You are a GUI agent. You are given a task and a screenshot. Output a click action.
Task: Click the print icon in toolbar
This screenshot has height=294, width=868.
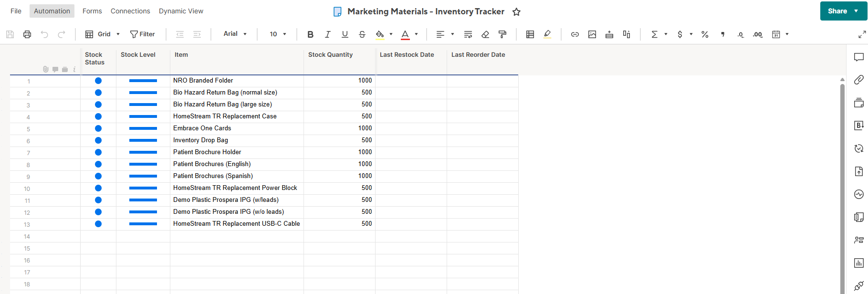[x=27, y=34]
